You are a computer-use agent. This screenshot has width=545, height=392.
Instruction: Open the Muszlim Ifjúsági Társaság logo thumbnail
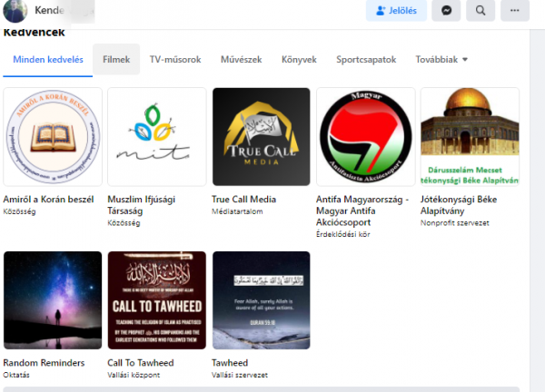coord(157,137)
